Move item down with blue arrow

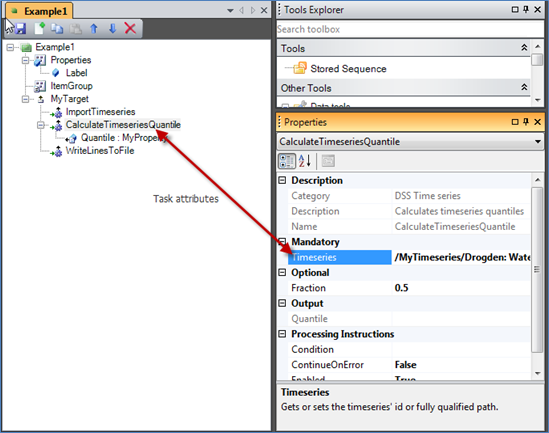point(112,28)
